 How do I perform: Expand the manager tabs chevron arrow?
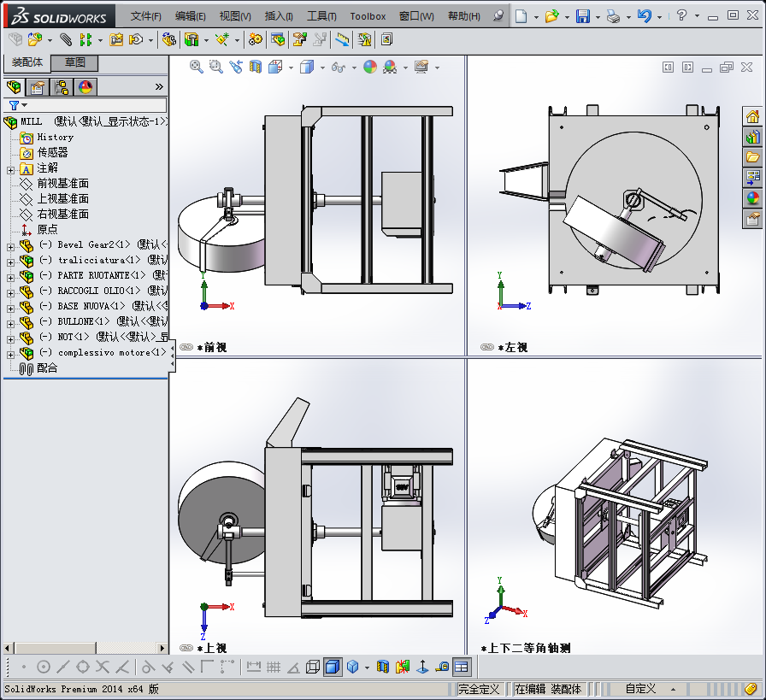tap(159, 87)
